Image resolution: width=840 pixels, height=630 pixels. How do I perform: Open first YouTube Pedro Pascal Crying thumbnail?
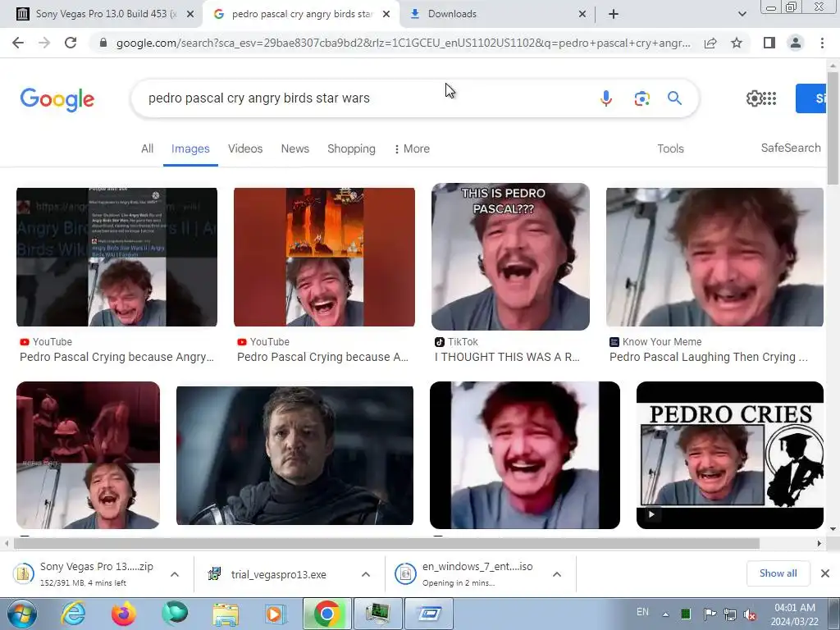click(116, 257)
